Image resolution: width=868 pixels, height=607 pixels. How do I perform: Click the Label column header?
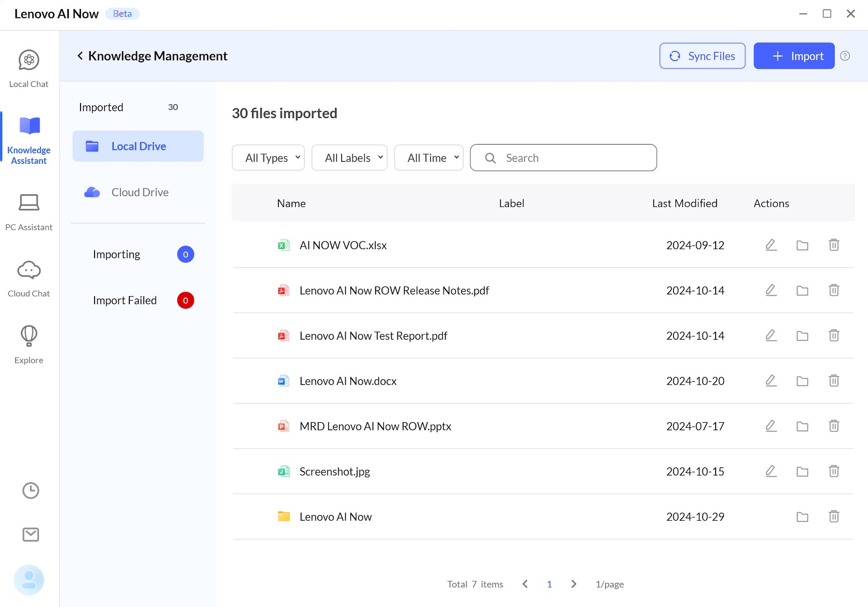click(x=511, y=203)
